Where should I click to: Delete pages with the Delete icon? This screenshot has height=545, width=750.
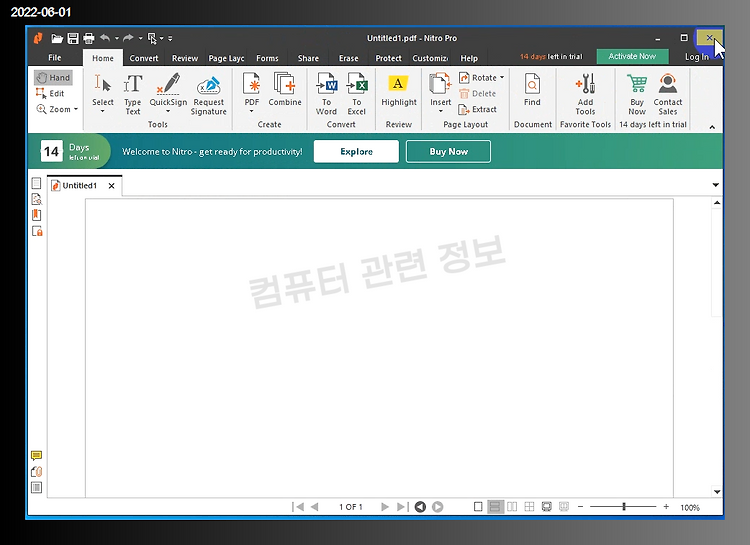tap(478, 94)
